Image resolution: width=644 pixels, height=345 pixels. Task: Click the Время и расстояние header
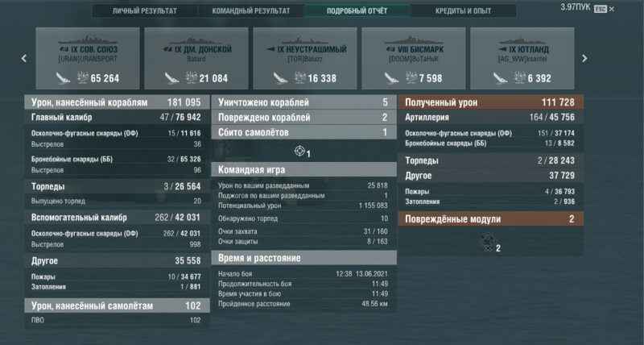coord(303,258)
